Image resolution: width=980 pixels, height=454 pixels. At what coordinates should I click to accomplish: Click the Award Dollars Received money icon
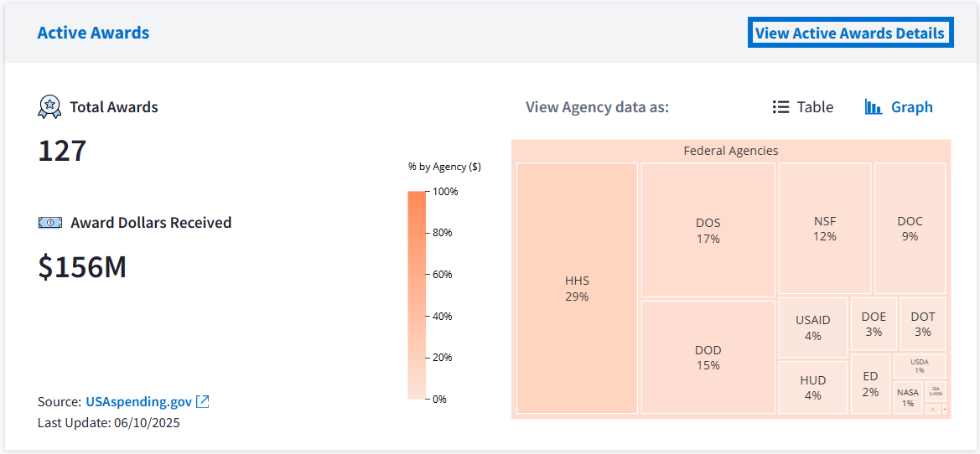pos(50,223)
